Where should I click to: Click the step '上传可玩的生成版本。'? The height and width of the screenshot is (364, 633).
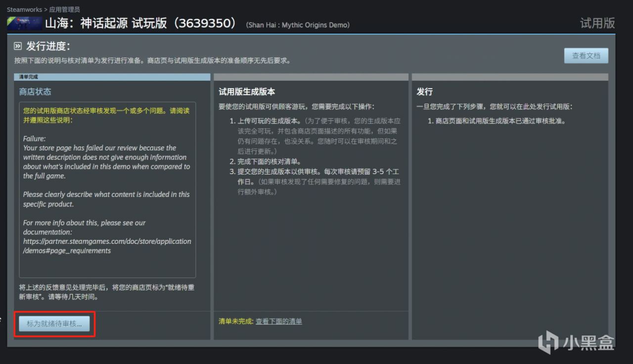click(x=269, y=120)
